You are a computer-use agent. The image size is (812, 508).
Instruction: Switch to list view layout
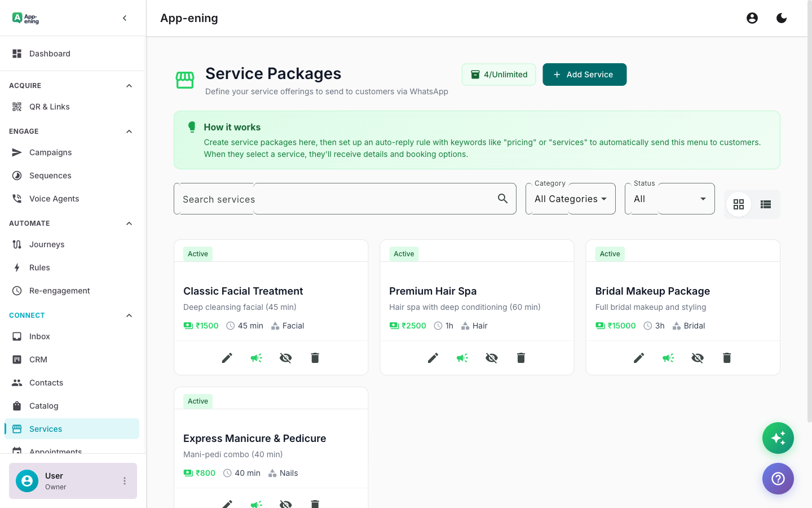click(x=765, y=204)
